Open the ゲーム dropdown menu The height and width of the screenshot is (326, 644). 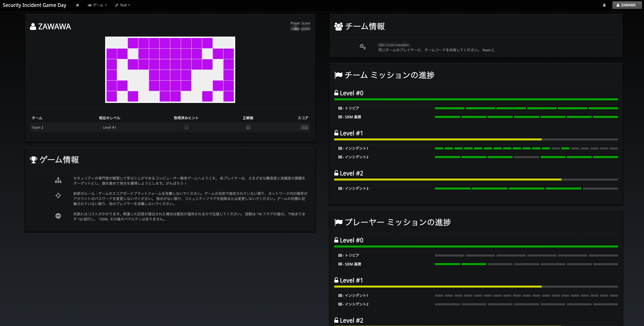[97, 5]
